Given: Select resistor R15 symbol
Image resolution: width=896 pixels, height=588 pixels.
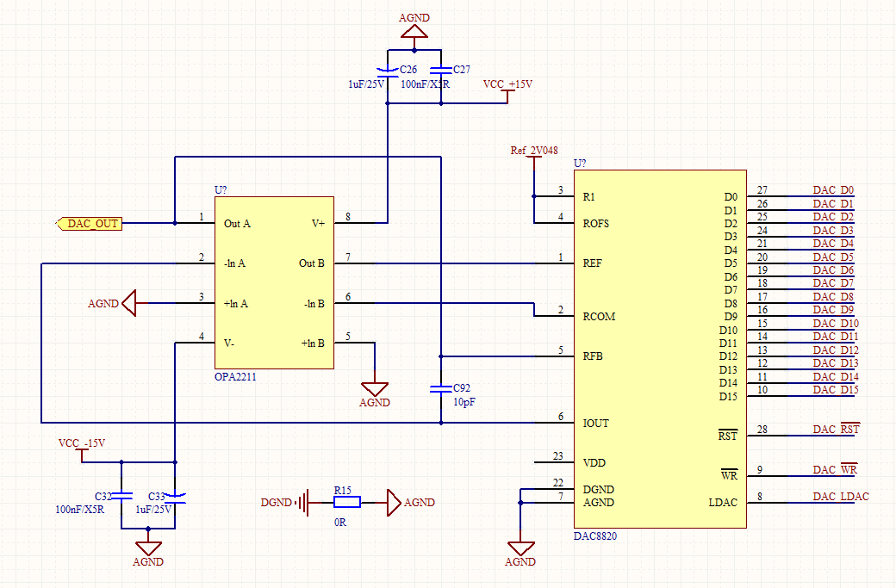Looking at the screenshot, I should (x=347, y=503).
